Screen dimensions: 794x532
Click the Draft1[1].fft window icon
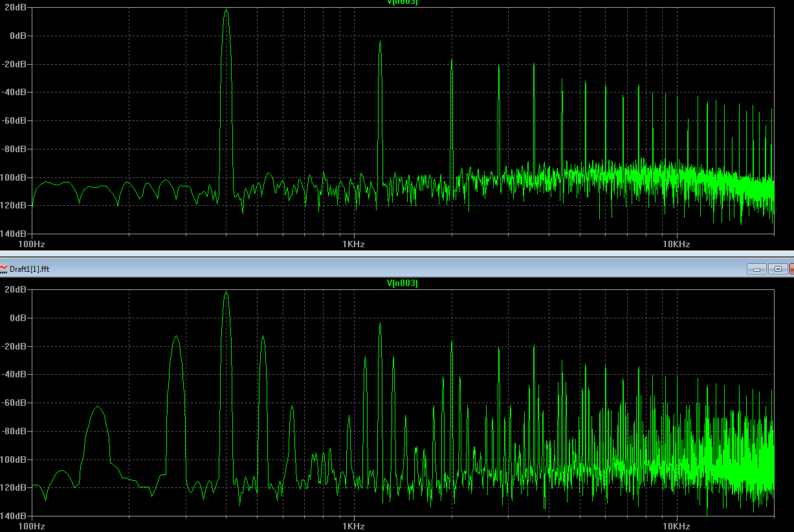4,269
